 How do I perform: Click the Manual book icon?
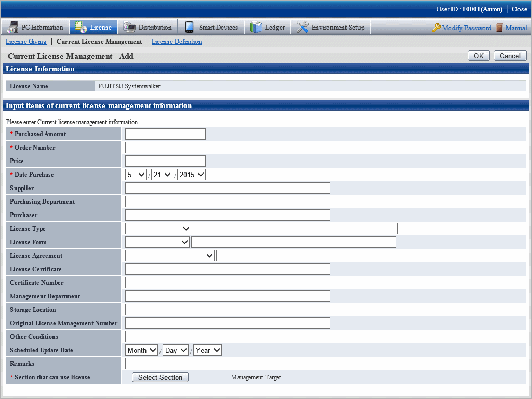click(500, 28)
